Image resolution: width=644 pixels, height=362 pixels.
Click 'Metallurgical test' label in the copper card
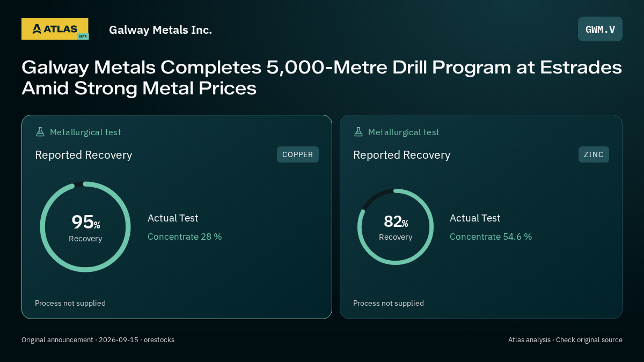tap(85, 132)
